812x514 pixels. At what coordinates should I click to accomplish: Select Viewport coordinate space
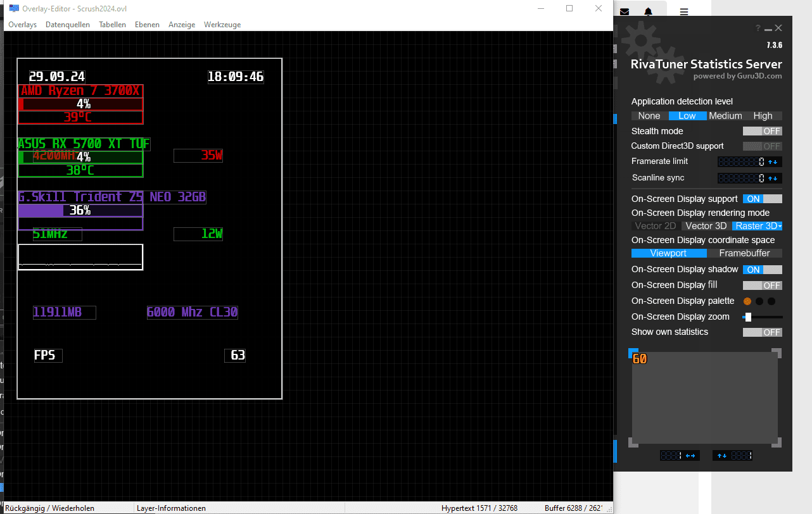[669, 253]
